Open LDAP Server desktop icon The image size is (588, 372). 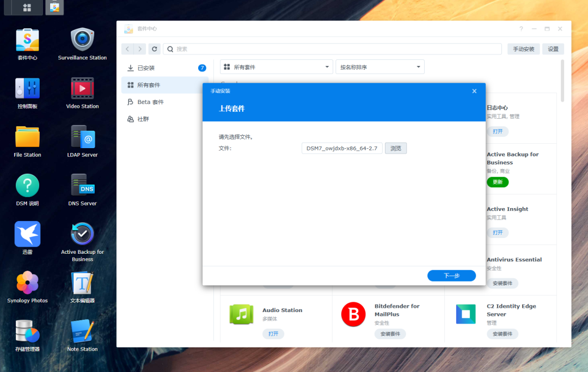[83, 137]
